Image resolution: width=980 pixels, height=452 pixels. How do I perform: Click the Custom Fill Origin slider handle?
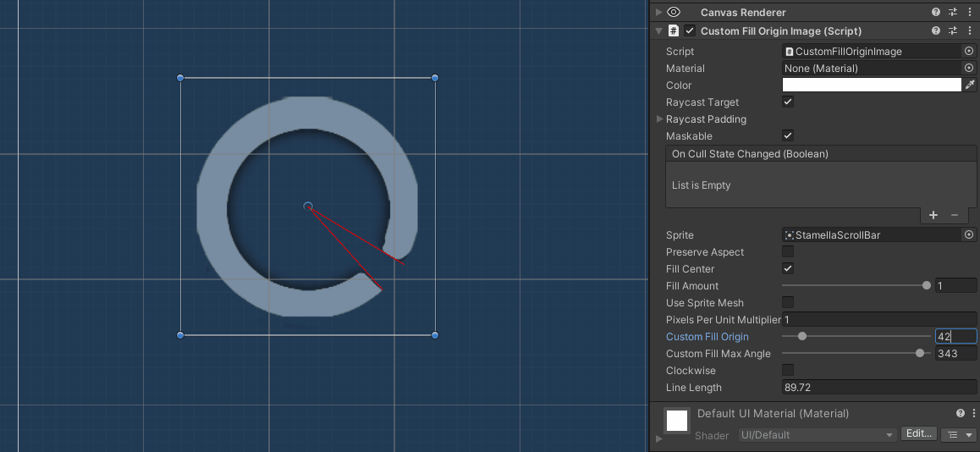point(802,336)
